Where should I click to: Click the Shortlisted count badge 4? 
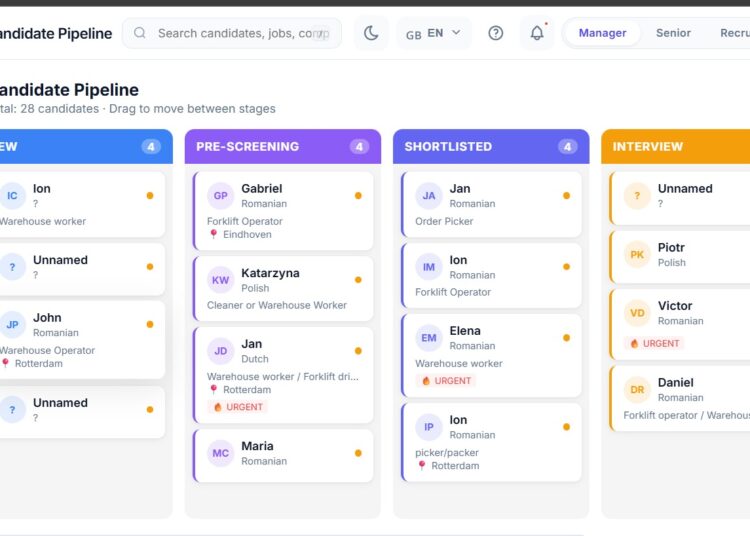click(x=567, y=146)
